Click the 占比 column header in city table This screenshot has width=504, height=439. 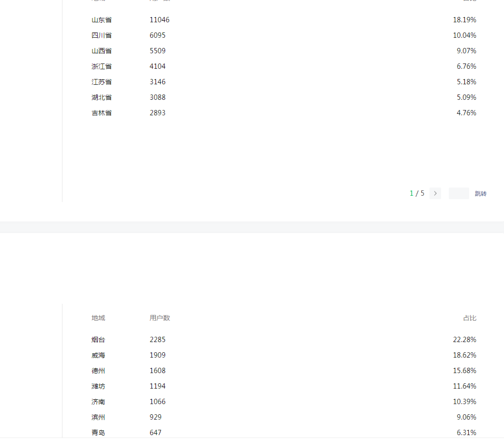tap(469, 318)
